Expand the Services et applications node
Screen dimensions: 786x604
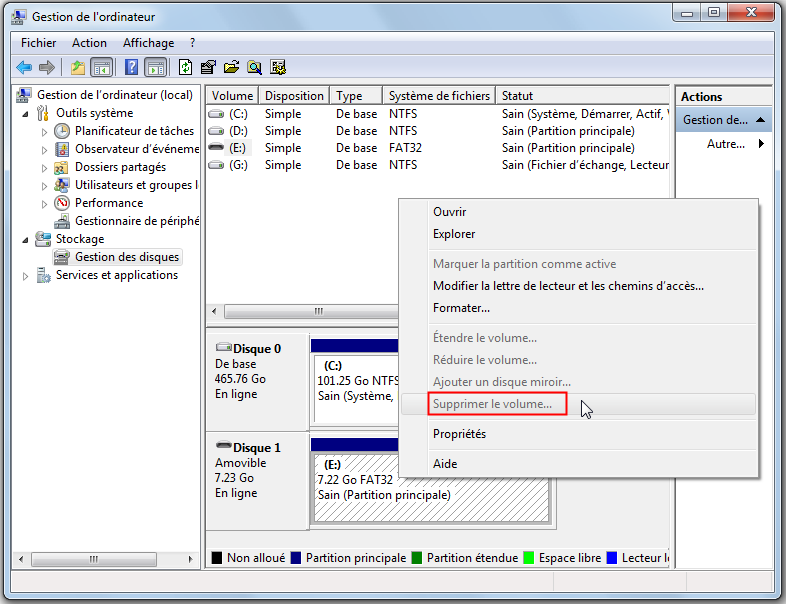(x=26, y=276)
